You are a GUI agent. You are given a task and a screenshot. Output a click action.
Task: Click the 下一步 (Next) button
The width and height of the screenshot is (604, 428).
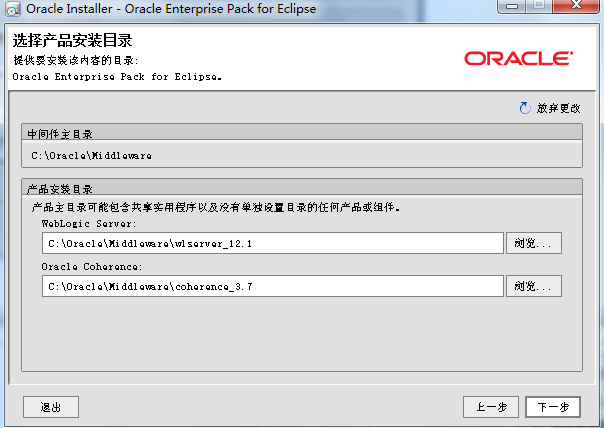click(553, 407)
